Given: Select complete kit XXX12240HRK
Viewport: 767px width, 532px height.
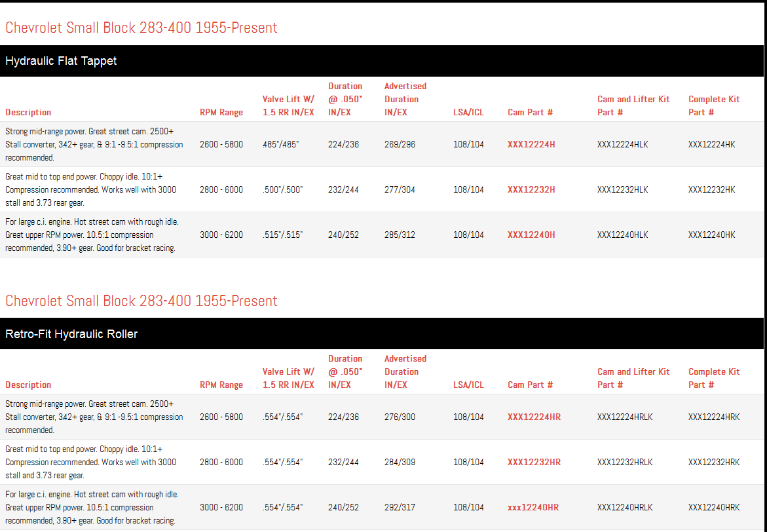Looking at the screenshot, I should (714, 507).
